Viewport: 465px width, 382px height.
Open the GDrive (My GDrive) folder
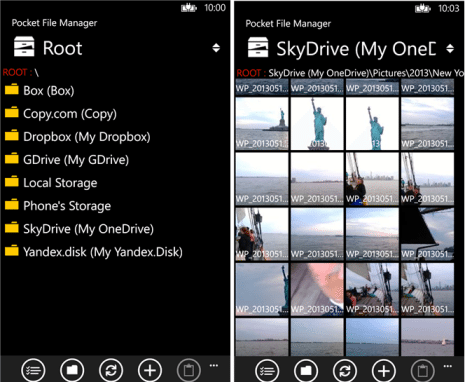(67, 159)
